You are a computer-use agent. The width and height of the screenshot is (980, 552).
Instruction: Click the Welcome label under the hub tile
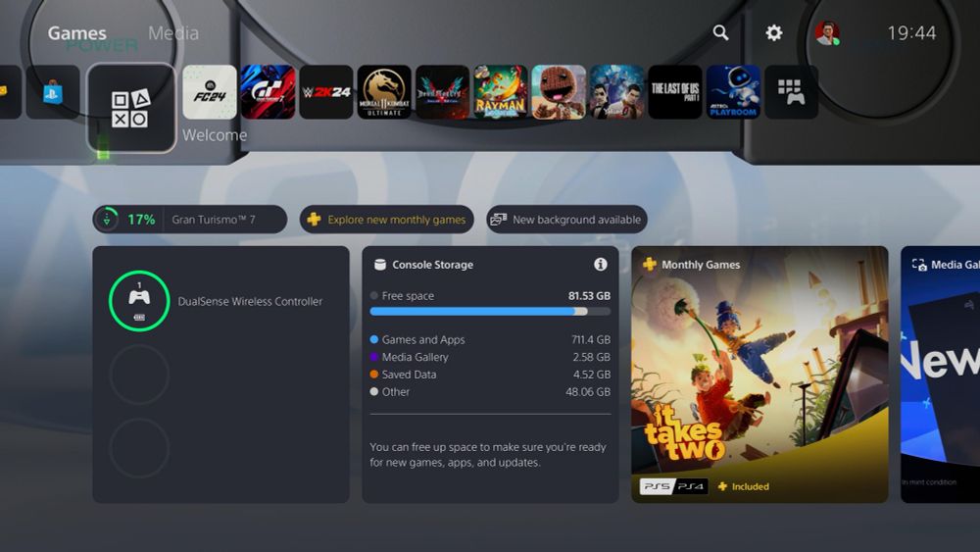pyautogui.click(x=215, y=135)
